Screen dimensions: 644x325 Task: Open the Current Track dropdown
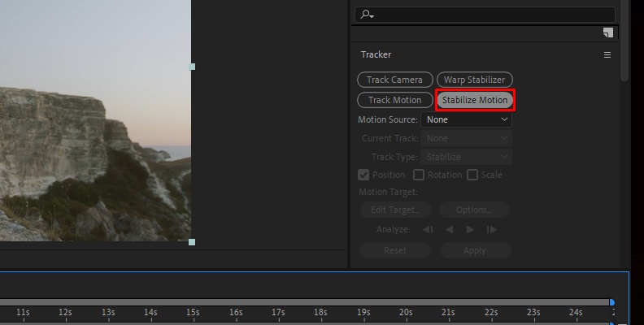(466, 138)
